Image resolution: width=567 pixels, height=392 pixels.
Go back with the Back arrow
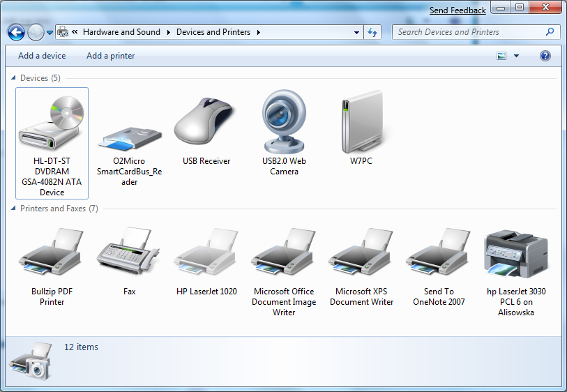click(16, 33)
